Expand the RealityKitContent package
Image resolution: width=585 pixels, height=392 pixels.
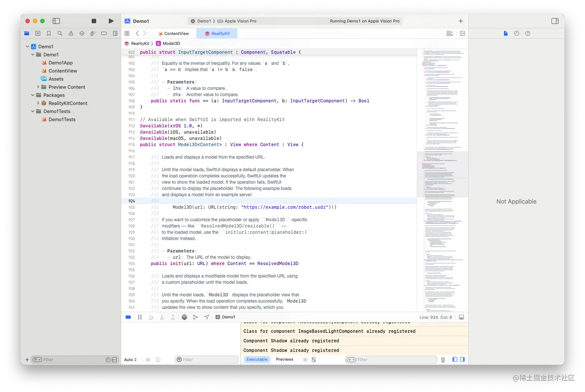tap(38, 103)
